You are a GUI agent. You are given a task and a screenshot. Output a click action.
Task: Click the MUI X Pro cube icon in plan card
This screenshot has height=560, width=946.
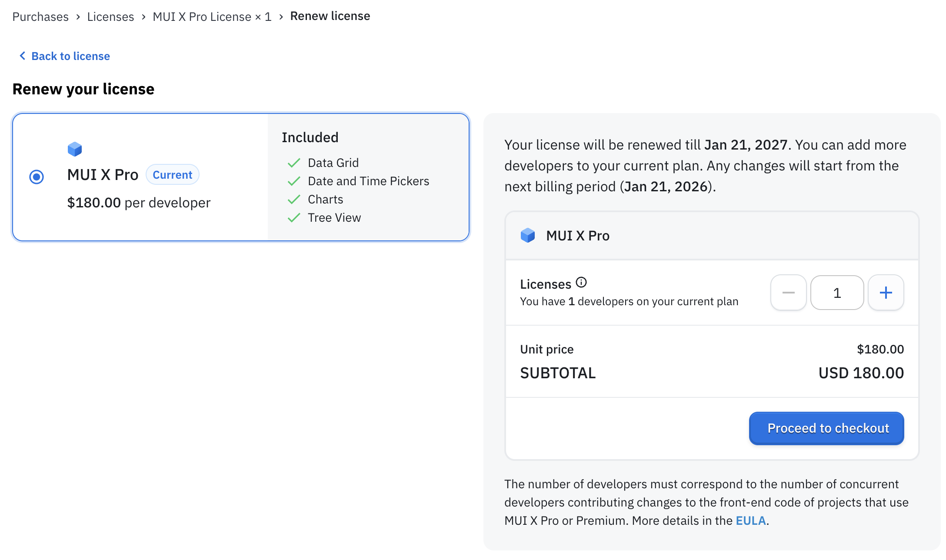[x=75, y=149]
